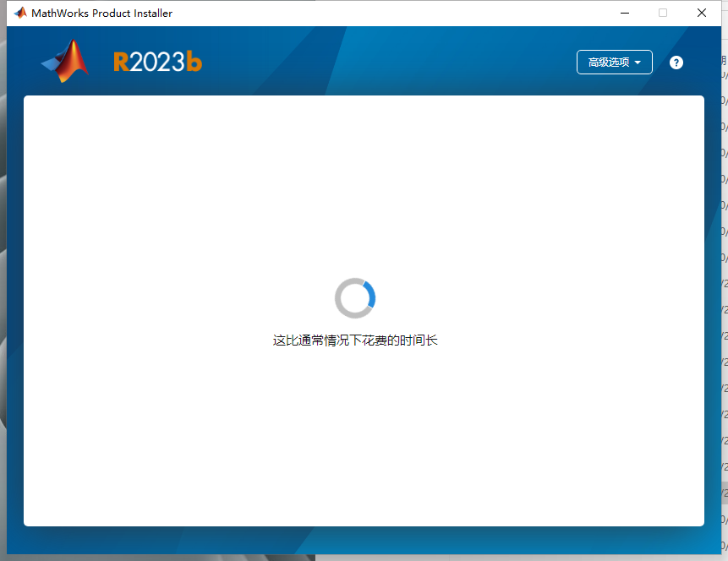Click the R2023b release logo text

point(157,62)
